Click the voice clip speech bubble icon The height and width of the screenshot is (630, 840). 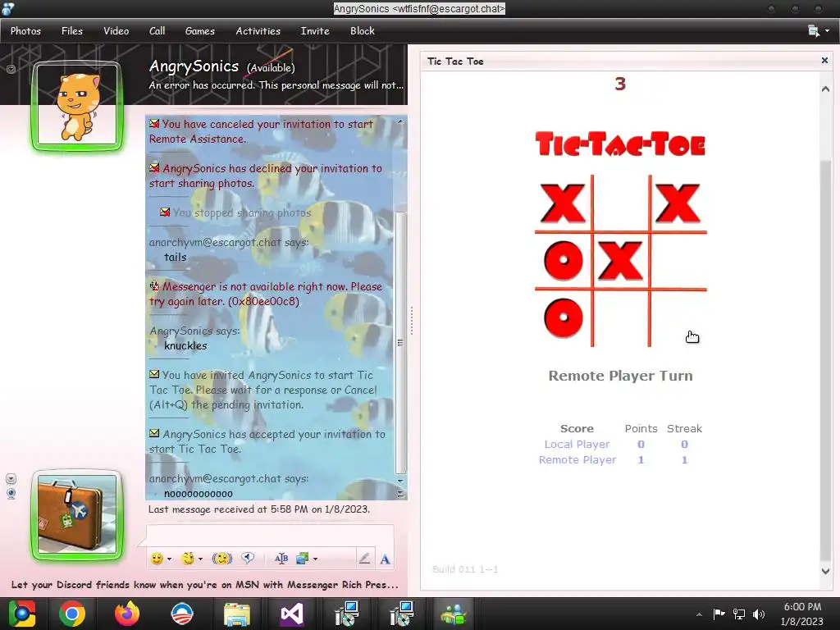248,558
